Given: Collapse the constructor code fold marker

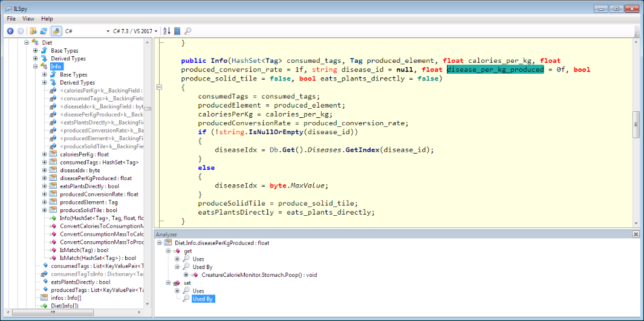Looking at the screenshot, I should [x=159, y=88].
